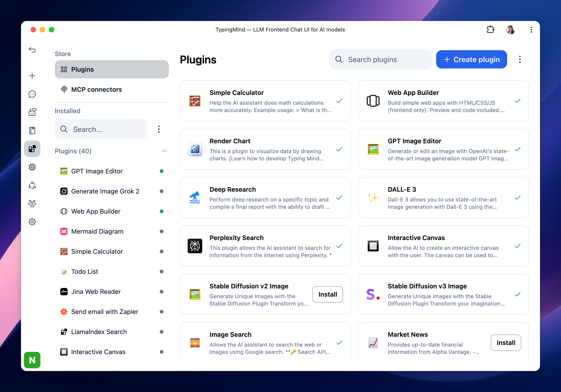Screen dimensions: 561x392
Task: Click the DALL-E 3 sparkles icon
Action: click(x=373, y=198)
